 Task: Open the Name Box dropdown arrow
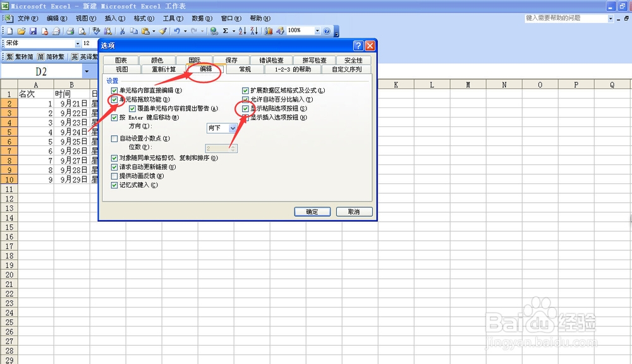click(87, 72)
